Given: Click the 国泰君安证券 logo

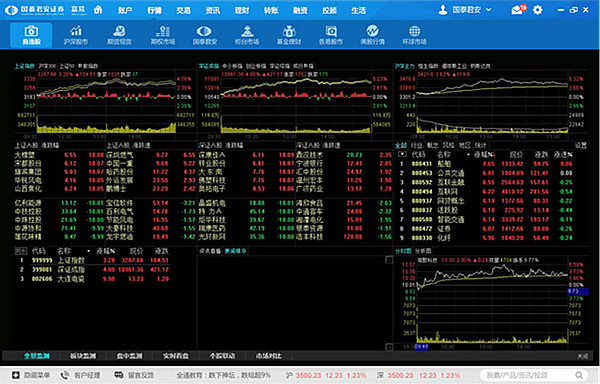Looking at the screenshot, I should [x=34, y=10].
